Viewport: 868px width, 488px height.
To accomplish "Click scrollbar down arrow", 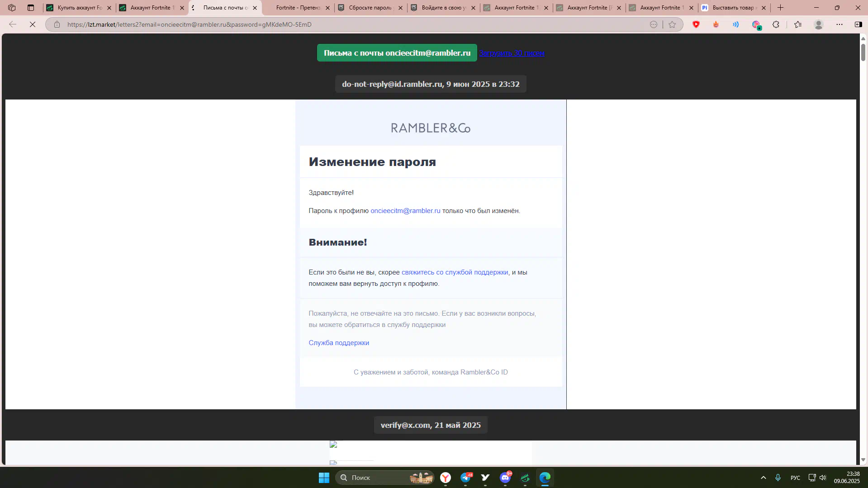I will [x=863, y=460].
